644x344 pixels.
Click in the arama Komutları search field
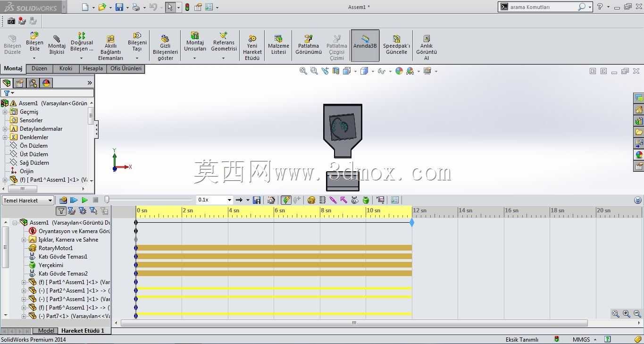pyautogui.click(x=543, y=7)
